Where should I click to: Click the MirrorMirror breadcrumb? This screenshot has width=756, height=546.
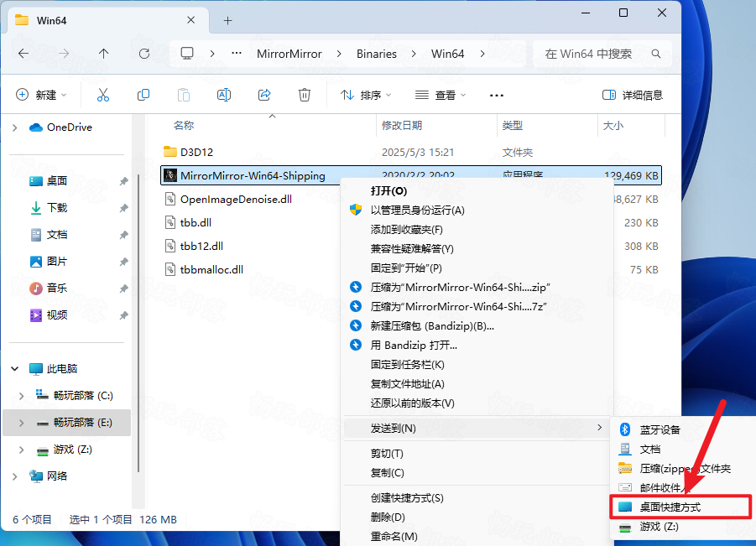[289, 54]
